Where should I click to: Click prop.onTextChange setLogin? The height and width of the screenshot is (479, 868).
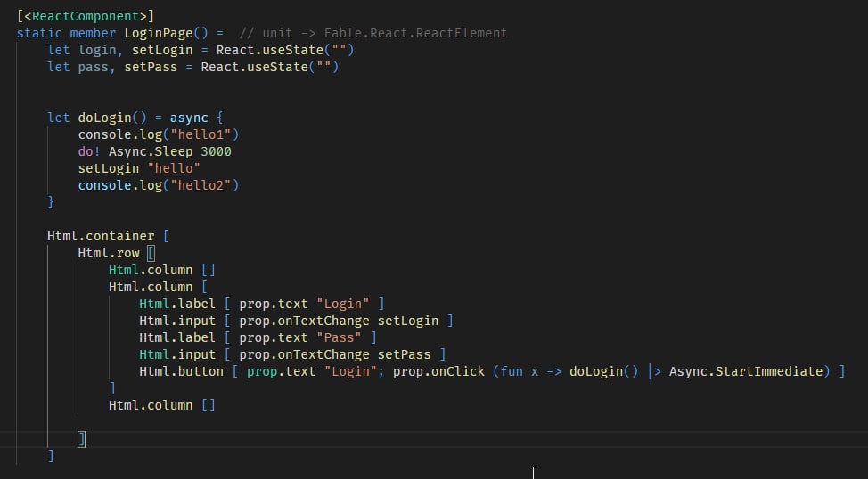pos(339,321)
